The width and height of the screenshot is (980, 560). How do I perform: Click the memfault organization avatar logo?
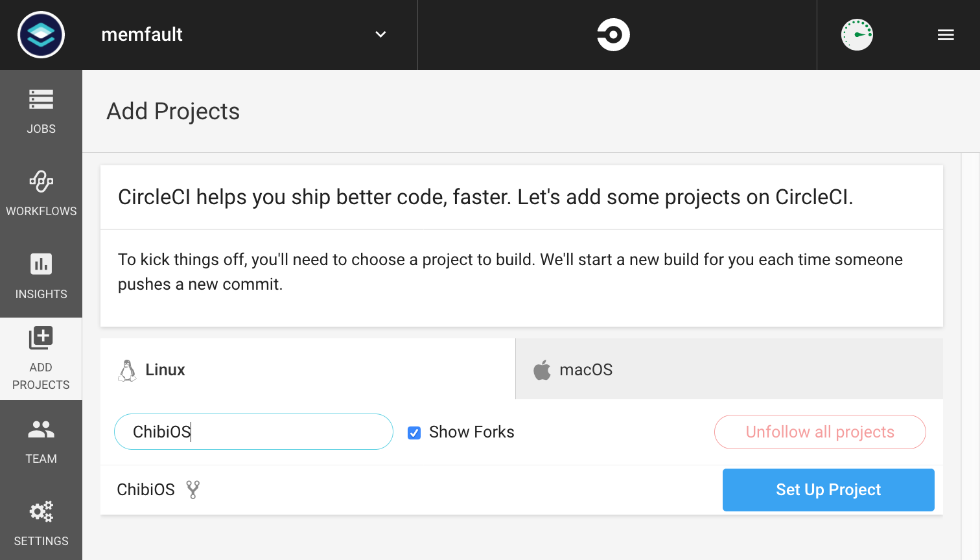tap(41, 35)
